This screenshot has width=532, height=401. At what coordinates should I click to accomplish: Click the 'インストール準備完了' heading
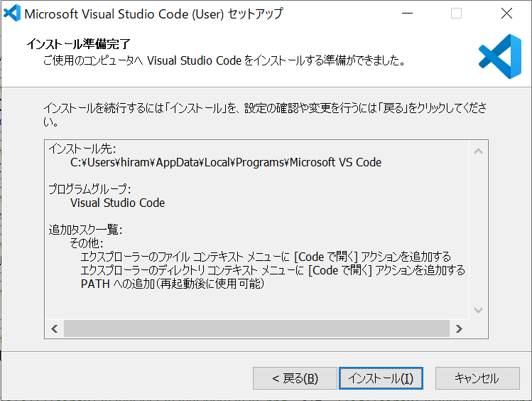point(78,44)
